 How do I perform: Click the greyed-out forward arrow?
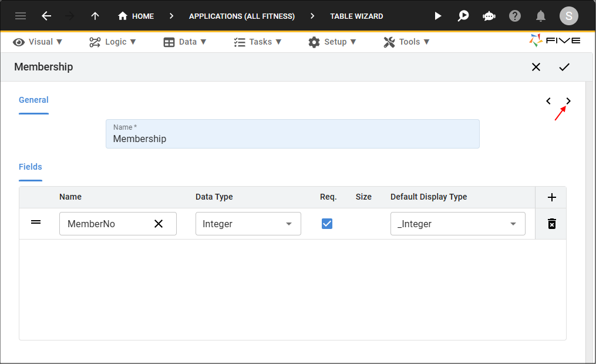(69, 16)
